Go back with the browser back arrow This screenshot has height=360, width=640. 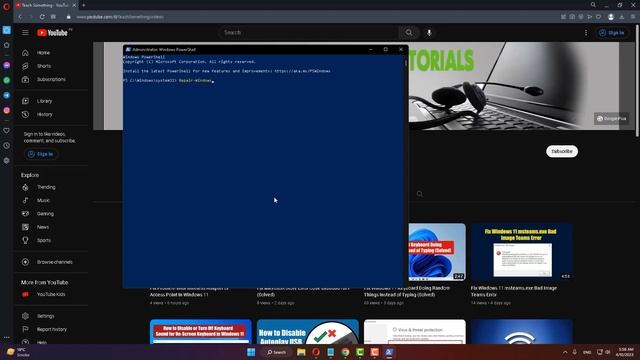20,17
